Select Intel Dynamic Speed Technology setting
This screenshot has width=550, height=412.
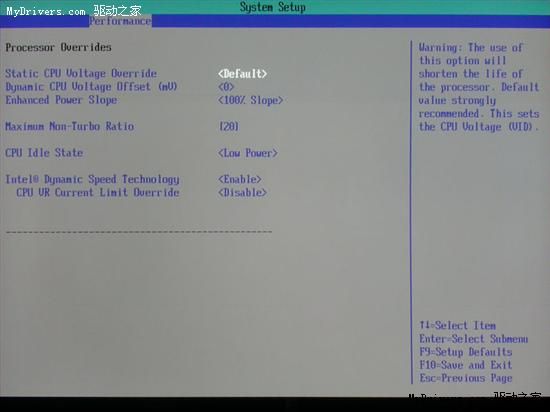click(x=92, y=179)
